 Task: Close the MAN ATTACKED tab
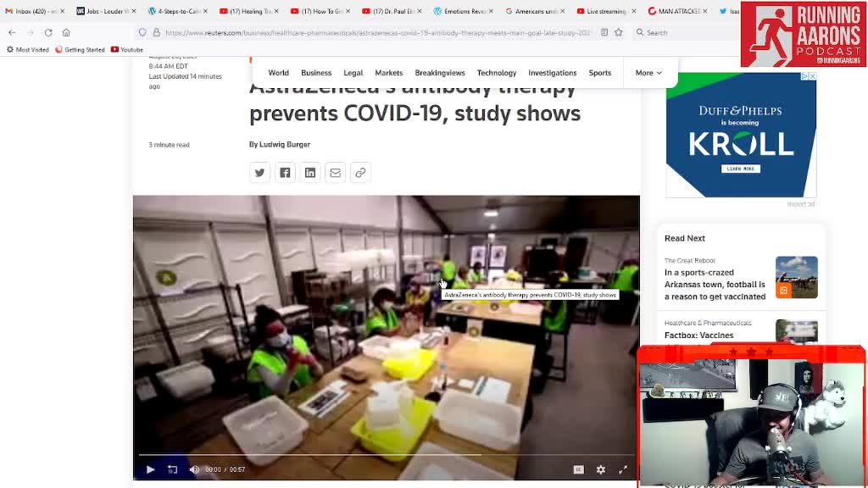pos(705,11)
